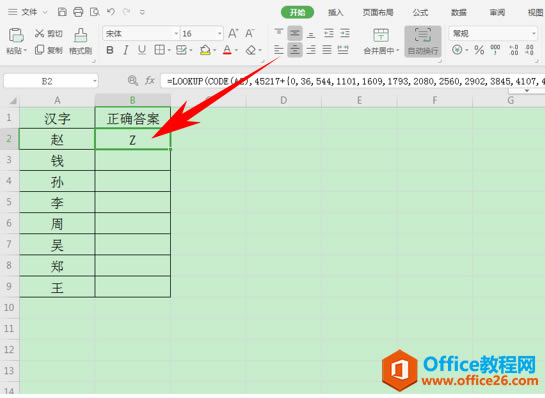Click the 复制 copy button
Screen dimensions: 545x398
click(x=48, y=50)
